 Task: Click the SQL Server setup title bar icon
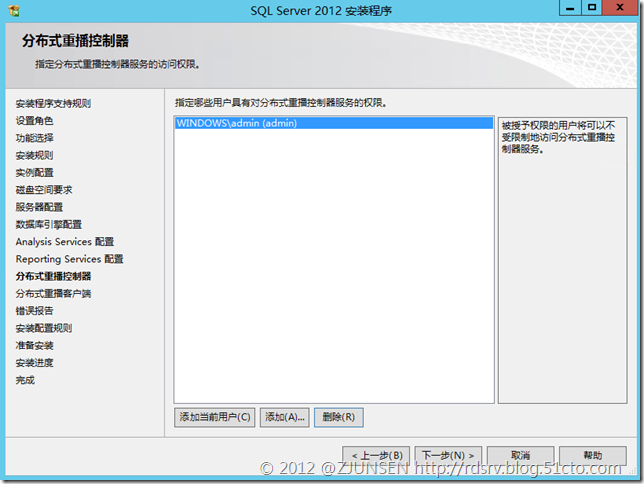click(14, 10)
